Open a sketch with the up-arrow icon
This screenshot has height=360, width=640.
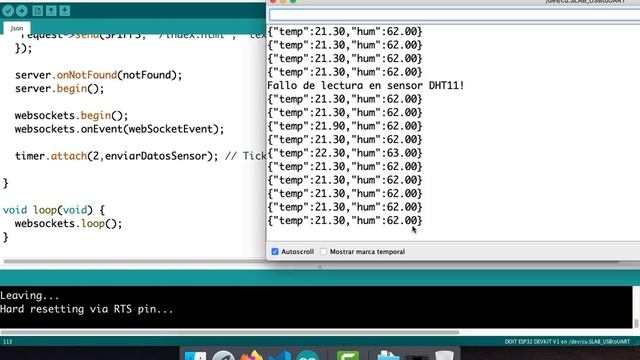[51, 11]
